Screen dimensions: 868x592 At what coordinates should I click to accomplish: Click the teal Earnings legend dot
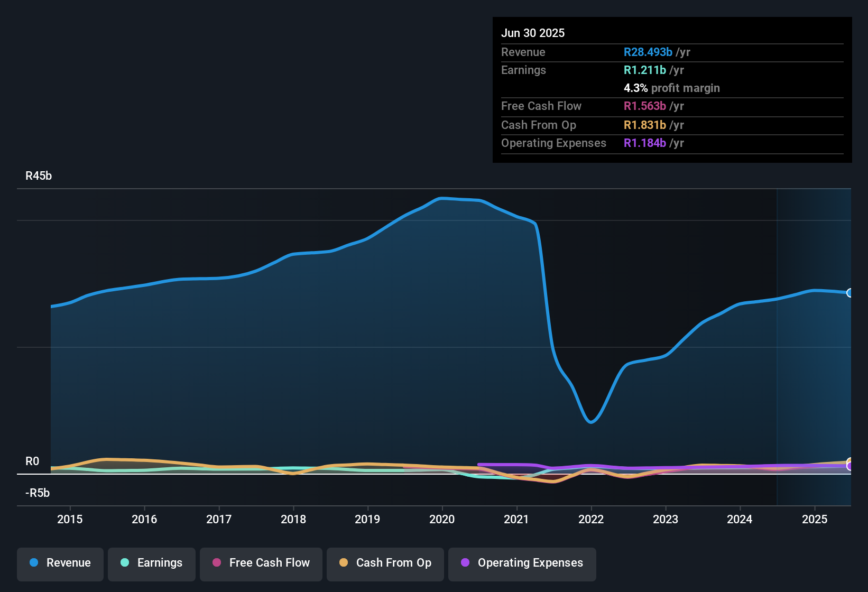[x=125, y=563]
